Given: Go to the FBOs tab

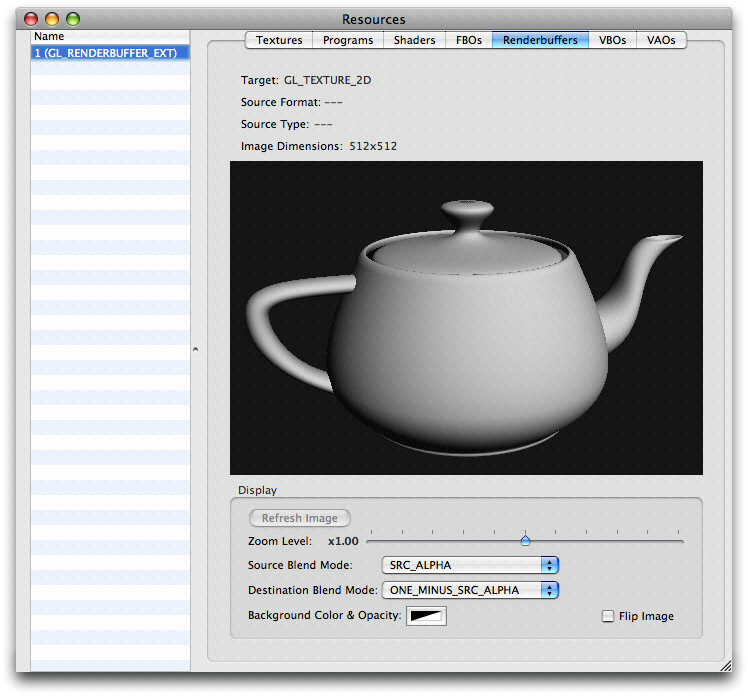Looking at the screenshot, I should coord(468,40).
